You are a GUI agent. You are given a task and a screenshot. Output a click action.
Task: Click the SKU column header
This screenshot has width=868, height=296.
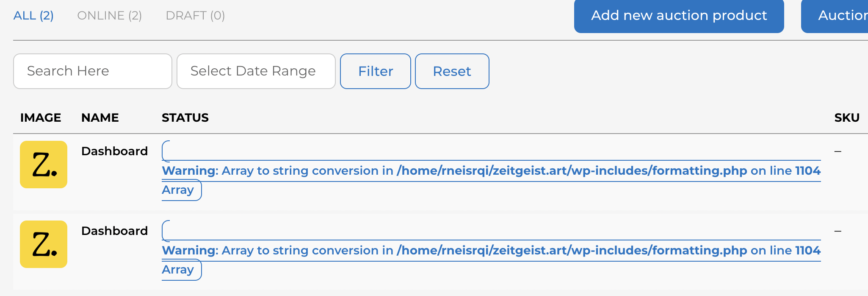pos(847,117)
